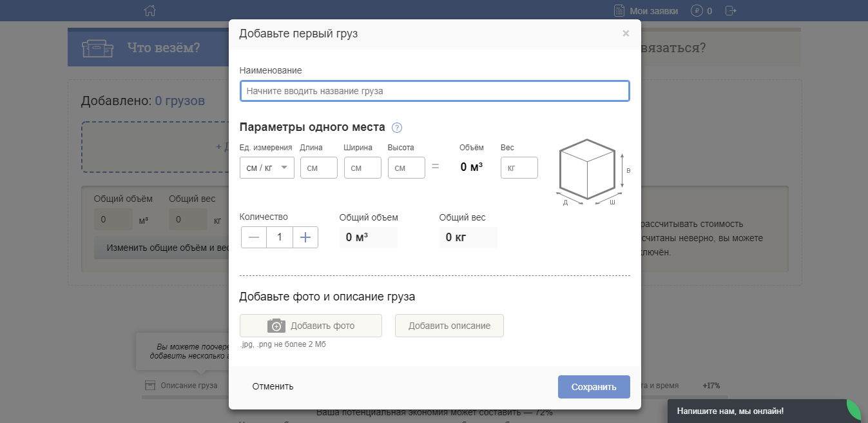Image resolution: width=868 pixels, height=423 pixels.
Task: Click the Вес weight field
Action: point(519,168)
